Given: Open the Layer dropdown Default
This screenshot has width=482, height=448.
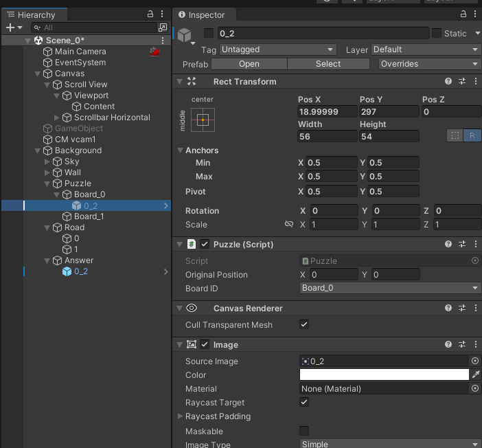Looking at the screenshot, I should point(426,49).
